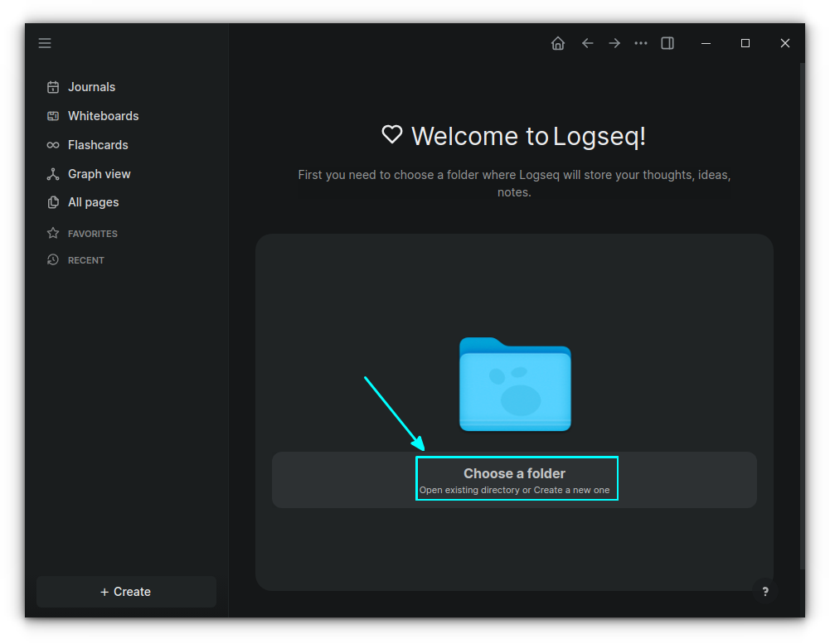Toggle the right sidebar panel
This screenshot has width=830, height=644.
(667, 43)
